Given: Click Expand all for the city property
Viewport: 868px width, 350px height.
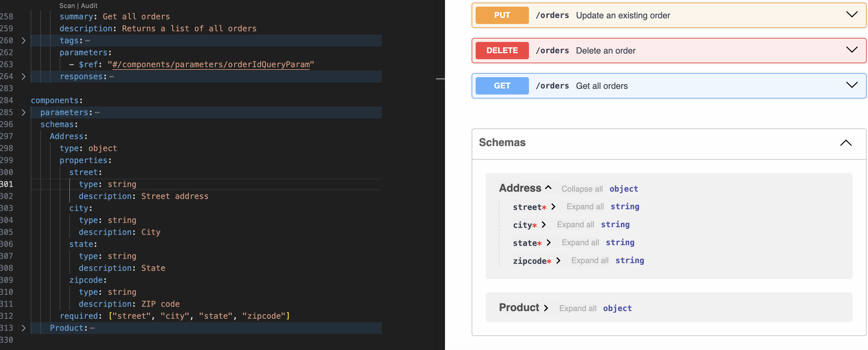Looking at the screenshot, I should 576,225.
